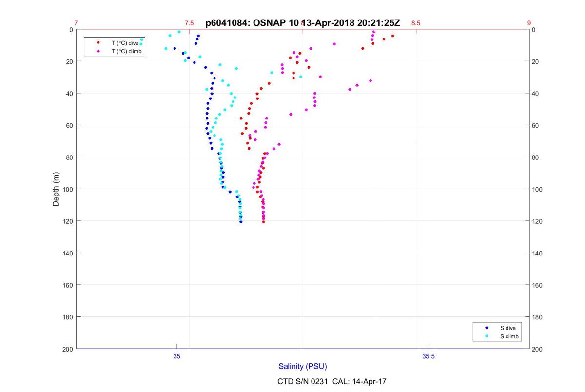
Task: Click left depth axis tick label 80
Action: (70, 157)
